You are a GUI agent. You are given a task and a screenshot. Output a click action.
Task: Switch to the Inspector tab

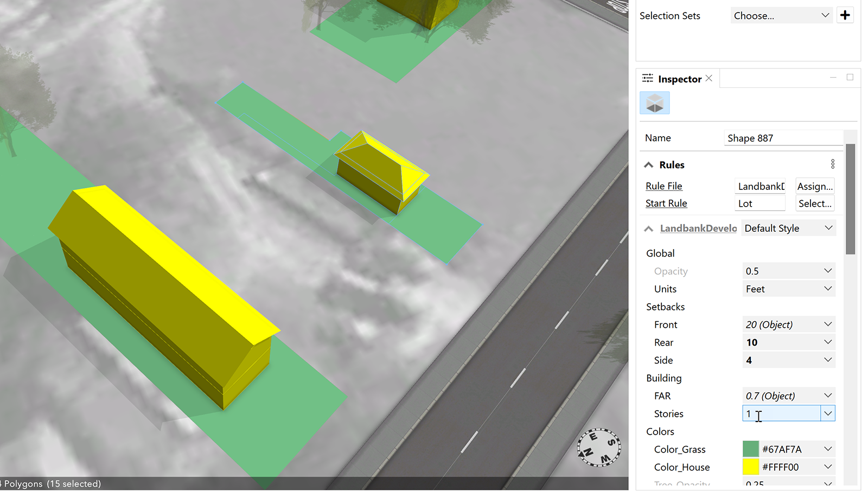[x=679, y=79]
